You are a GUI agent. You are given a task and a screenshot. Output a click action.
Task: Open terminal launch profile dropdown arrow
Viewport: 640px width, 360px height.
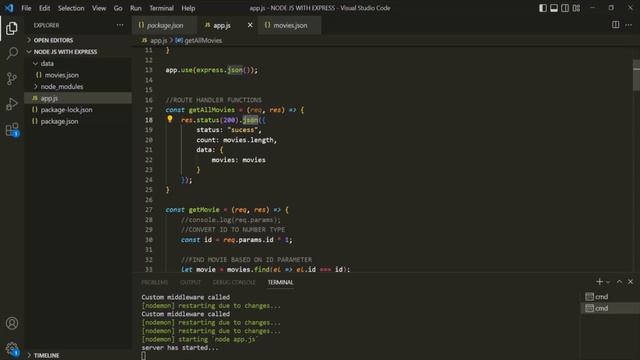(608, 282)
